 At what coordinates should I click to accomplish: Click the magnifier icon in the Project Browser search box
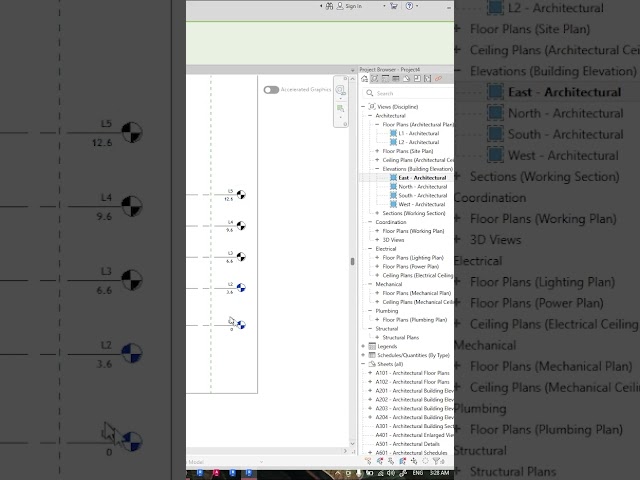pos(370,93)
